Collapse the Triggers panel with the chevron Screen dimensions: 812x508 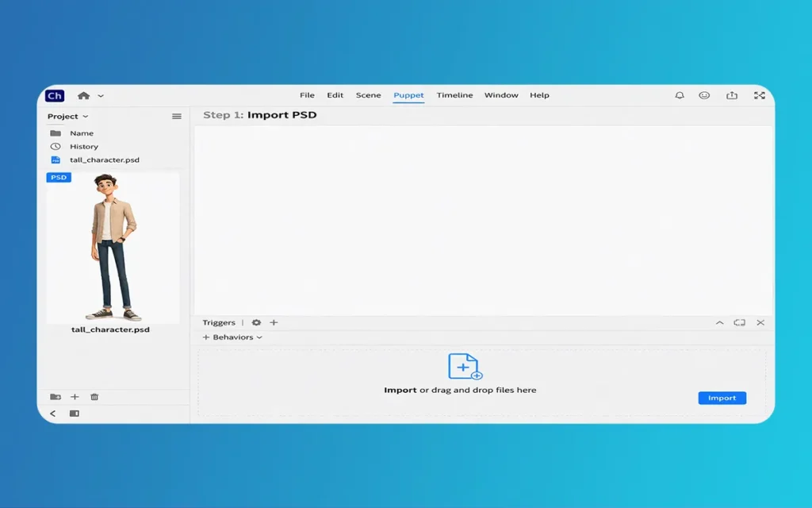pyautogui.click(x=719, y=323)
